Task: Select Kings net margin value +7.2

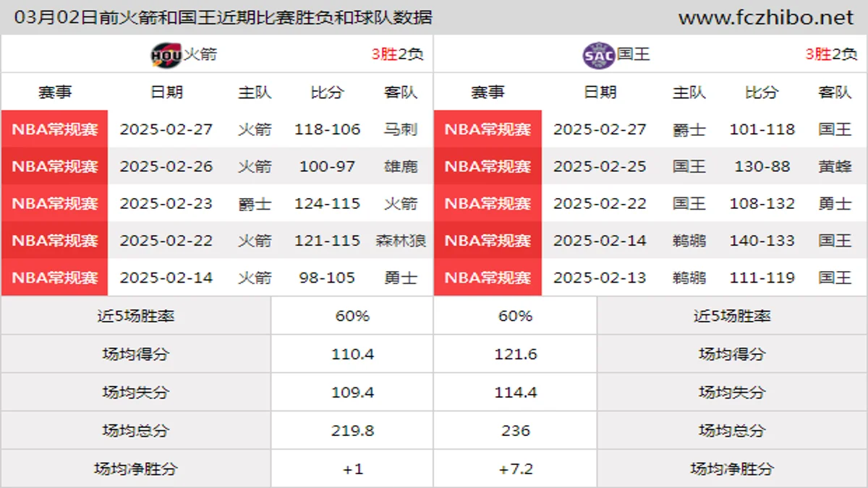Action: [515, 469]
